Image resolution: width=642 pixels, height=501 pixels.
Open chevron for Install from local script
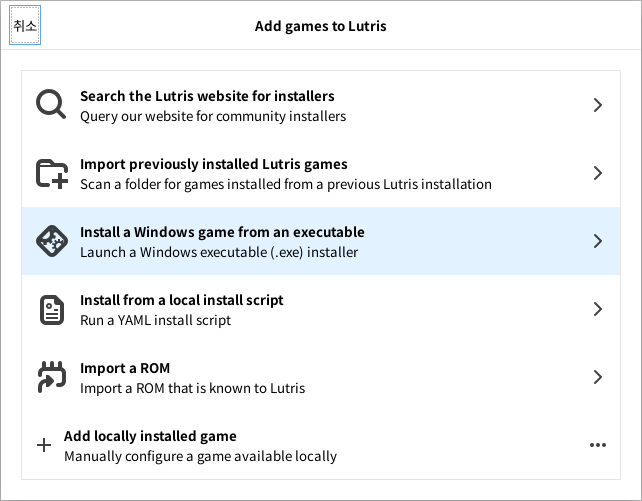(598, 309)
